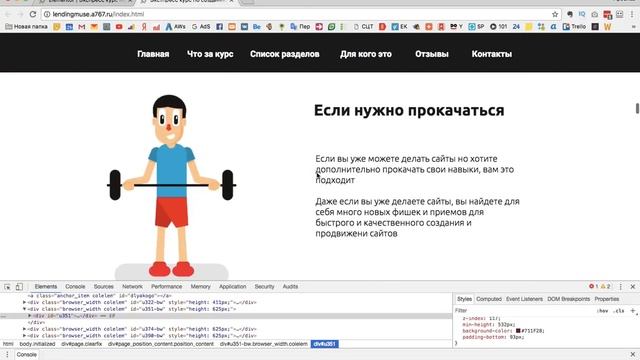Open the YouTube bookmark icon

point(119,27)
